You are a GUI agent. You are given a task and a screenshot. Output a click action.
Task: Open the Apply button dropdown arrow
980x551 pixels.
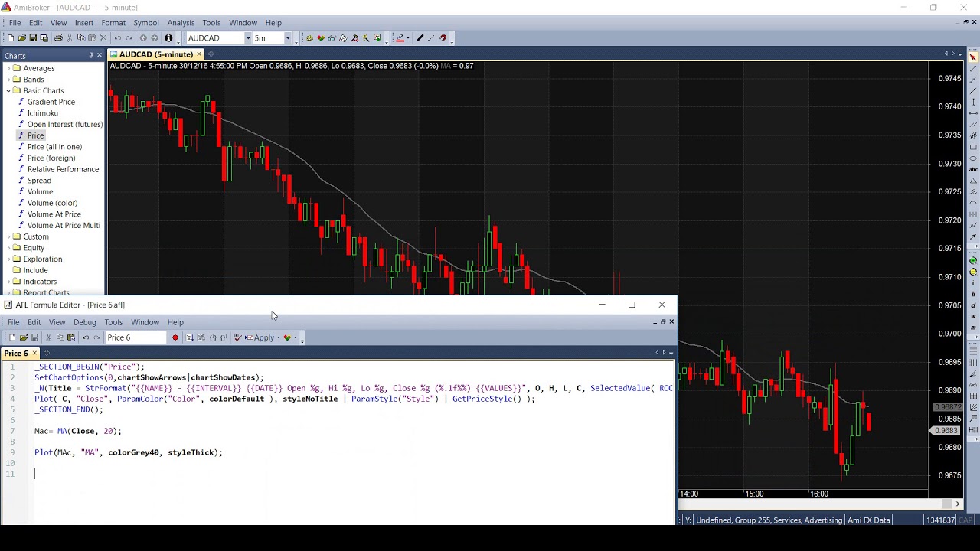pos(278,337)
